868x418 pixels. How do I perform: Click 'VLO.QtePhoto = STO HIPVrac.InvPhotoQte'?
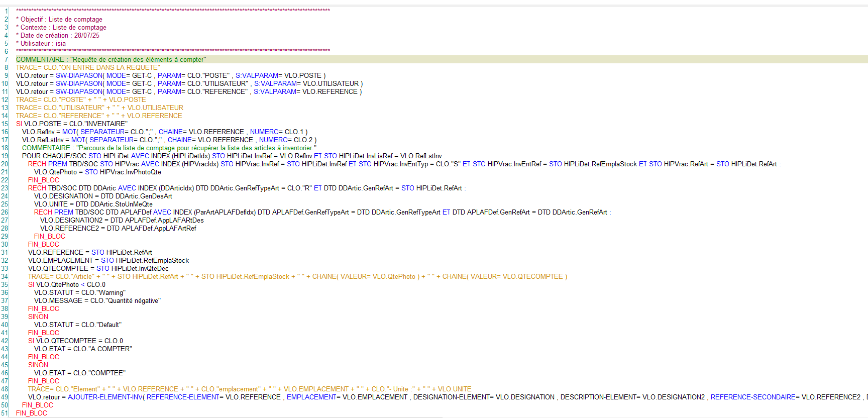coord(97,172)
